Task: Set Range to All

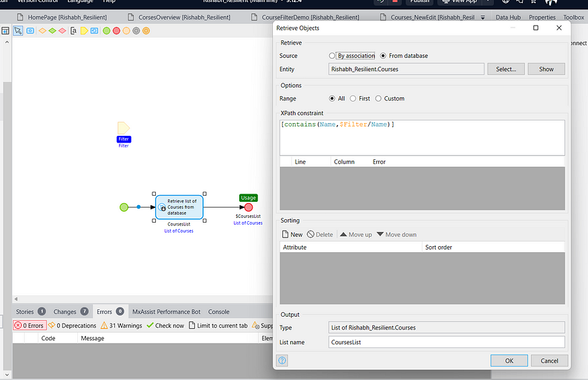Action: coord(337,98)
